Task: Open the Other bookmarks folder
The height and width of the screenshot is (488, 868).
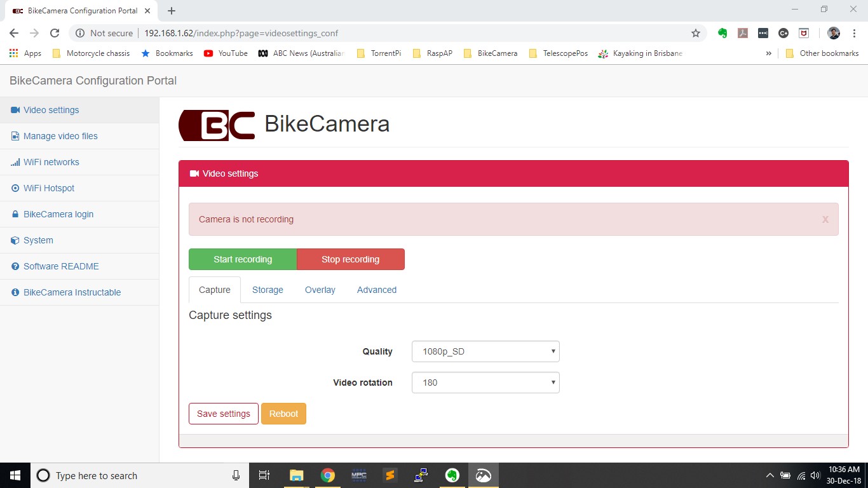Action: [822, 53]
